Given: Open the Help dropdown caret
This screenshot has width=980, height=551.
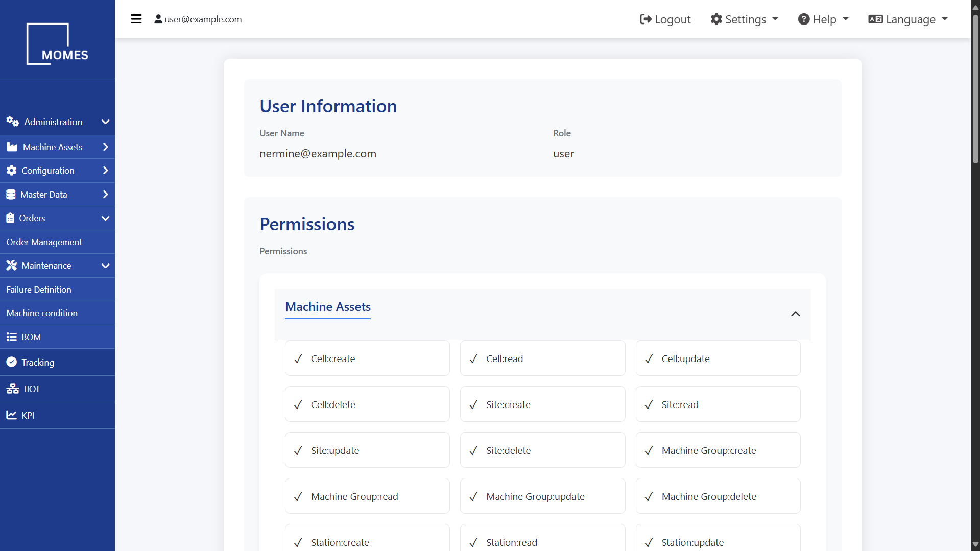Looking at the screenshot, I should [846, 19].
